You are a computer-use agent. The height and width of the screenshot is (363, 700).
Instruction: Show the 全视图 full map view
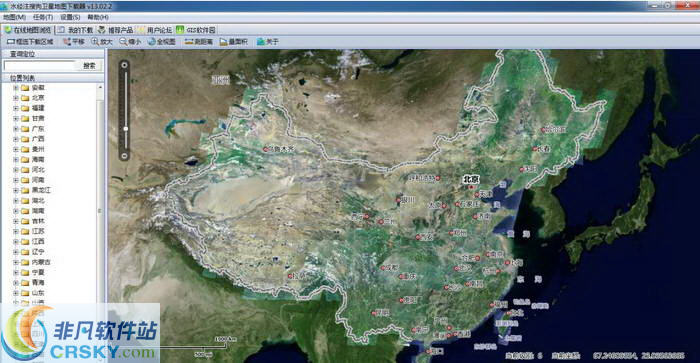pyautogui.click(x=161, y=42)
